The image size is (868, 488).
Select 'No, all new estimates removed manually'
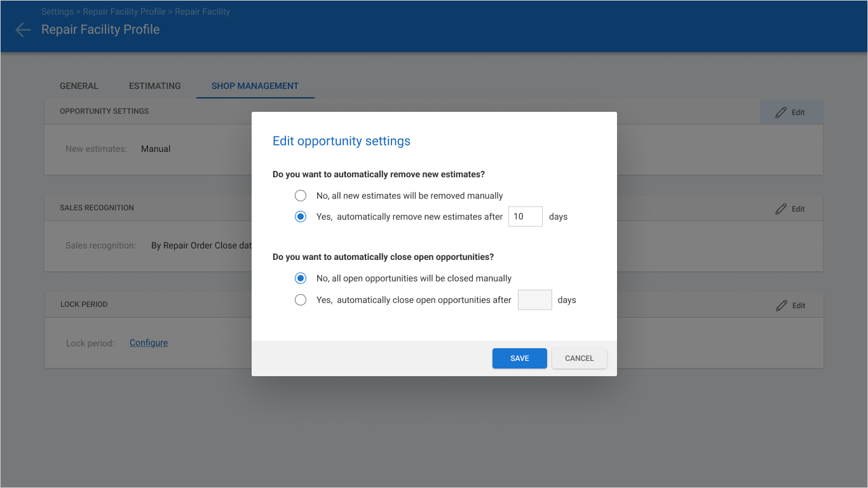(301, 196)
